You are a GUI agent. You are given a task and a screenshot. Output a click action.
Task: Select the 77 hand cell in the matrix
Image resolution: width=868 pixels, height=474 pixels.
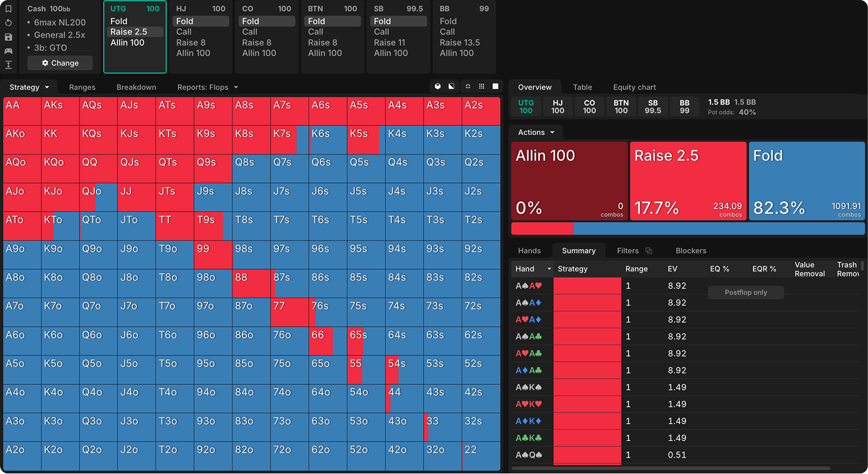tap(290, 312)
